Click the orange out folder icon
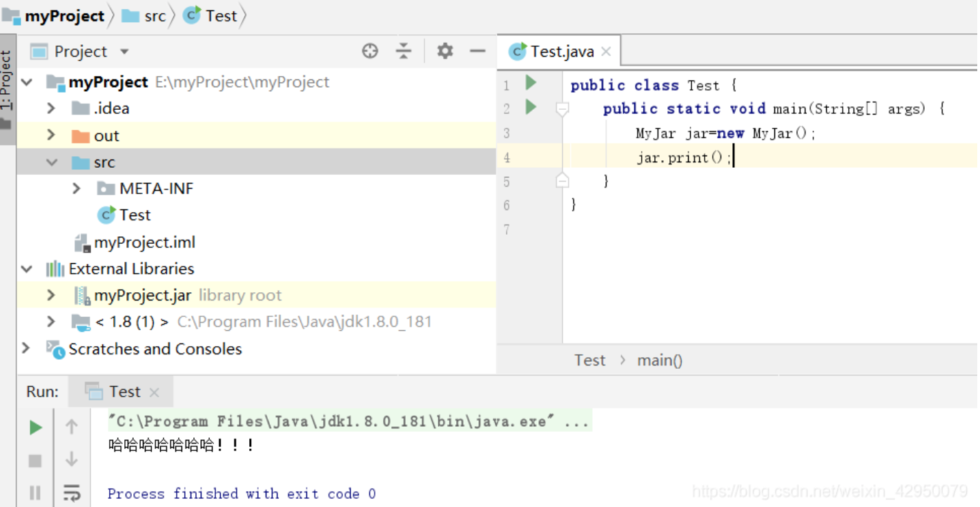 click(x=81, y=136)
